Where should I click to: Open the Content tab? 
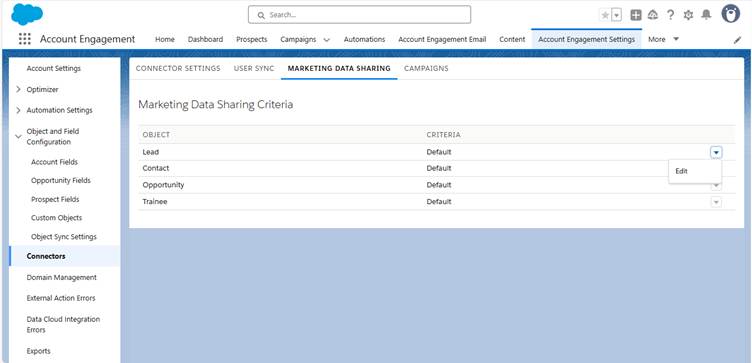coord(512,39)
